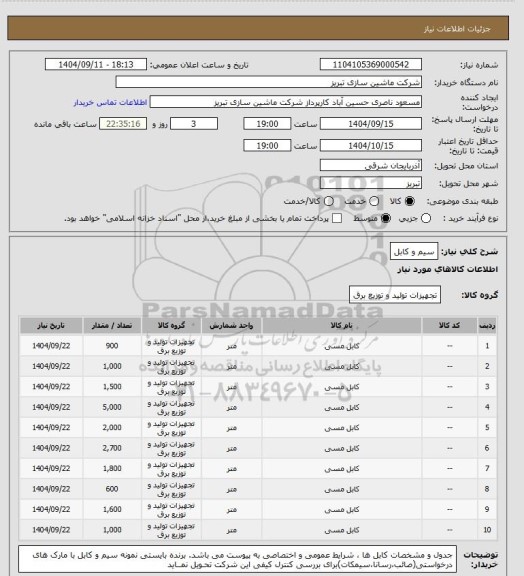This screenshot has height=576, width=524.
Task: Select the کالا radio button
Action: (x=409, y=201)
